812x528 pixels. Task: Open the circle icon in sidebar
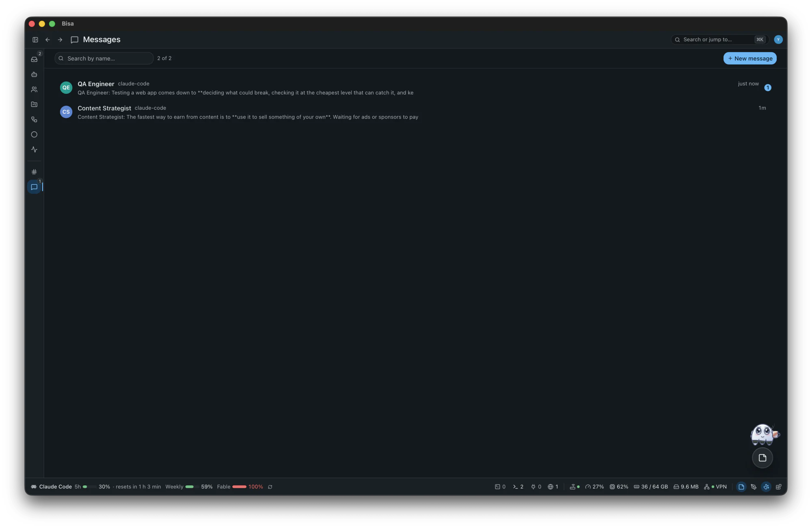pos(34,134)
